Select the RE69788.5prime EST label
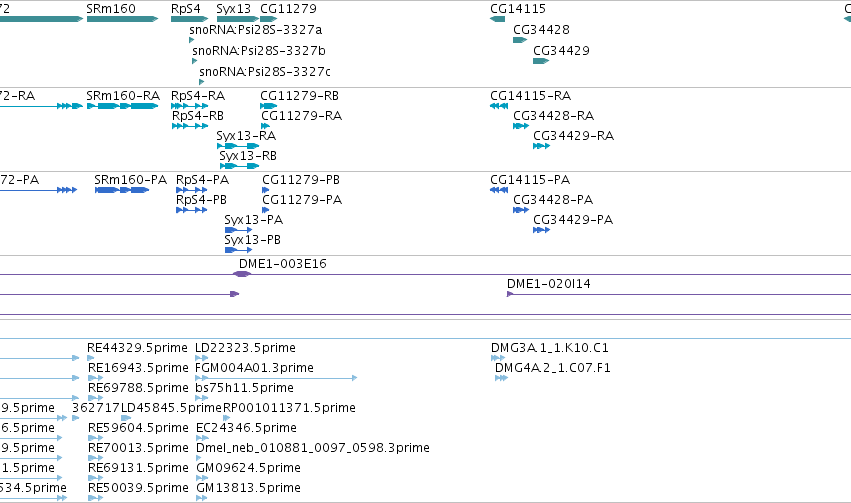This screenshot has width=851, height=503. tap(138, 389)
